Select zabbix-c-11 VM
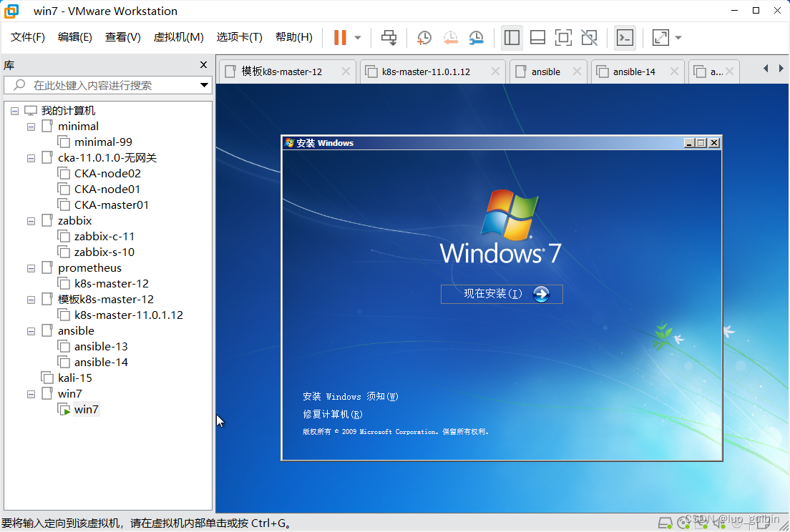 tap(104, 237)
